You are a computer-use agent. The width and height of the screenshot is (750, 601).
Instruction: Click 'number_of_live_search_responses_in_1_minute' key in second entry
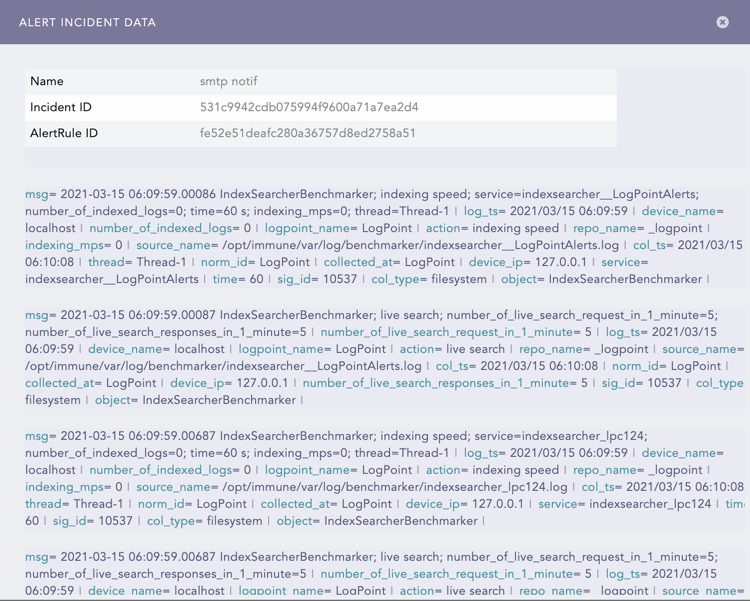pos(436,383)
